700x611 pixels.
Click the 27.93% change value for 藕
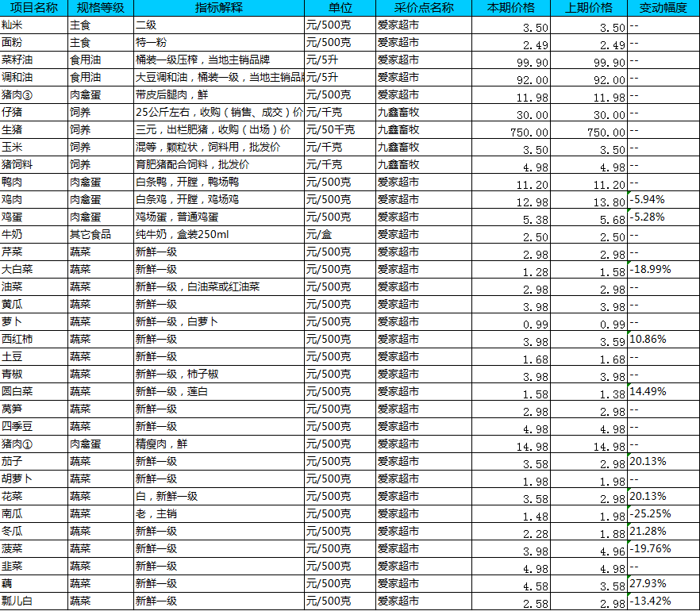[663, 584]
